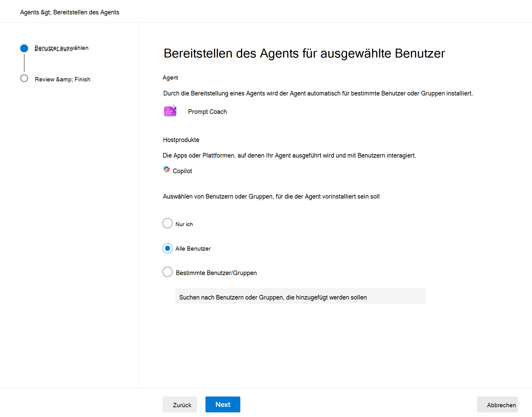The image size is (532, 417).
Task: Click the Next button
Action: [x=223, y=404]
